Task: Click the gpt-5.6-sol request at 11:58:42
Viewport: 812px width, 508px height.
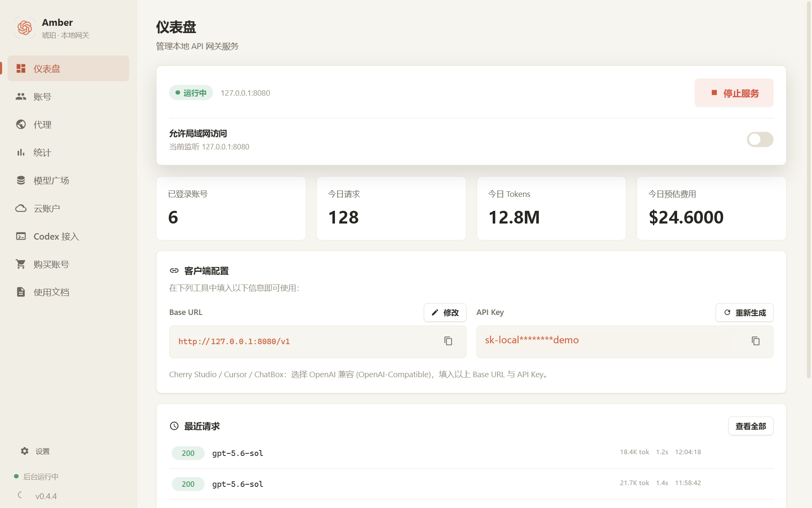Action: click(471, 484)
